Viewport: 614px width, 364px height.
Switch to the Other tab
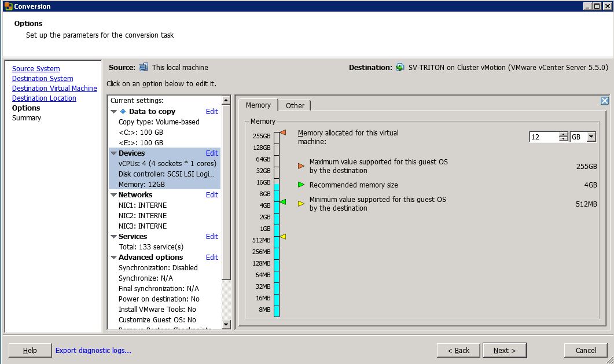tap(295, 105)
